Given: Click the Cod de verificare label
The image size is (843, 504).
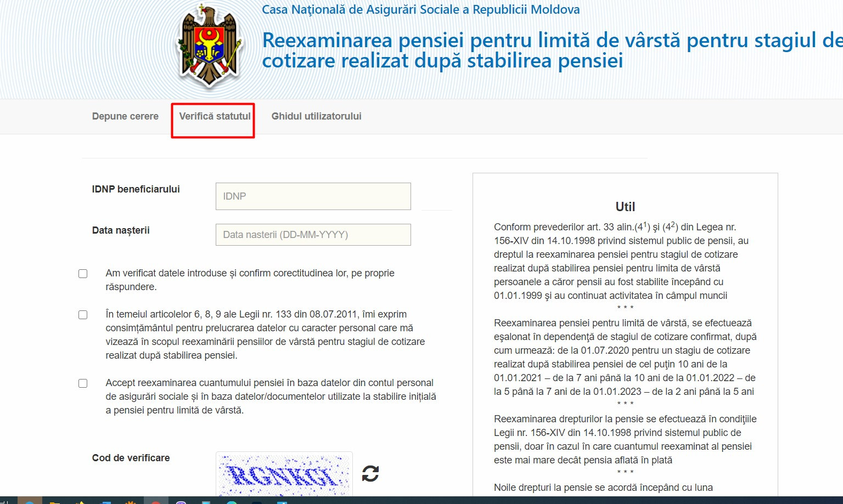Looking at the screenshot, I should tap(131, 458).
